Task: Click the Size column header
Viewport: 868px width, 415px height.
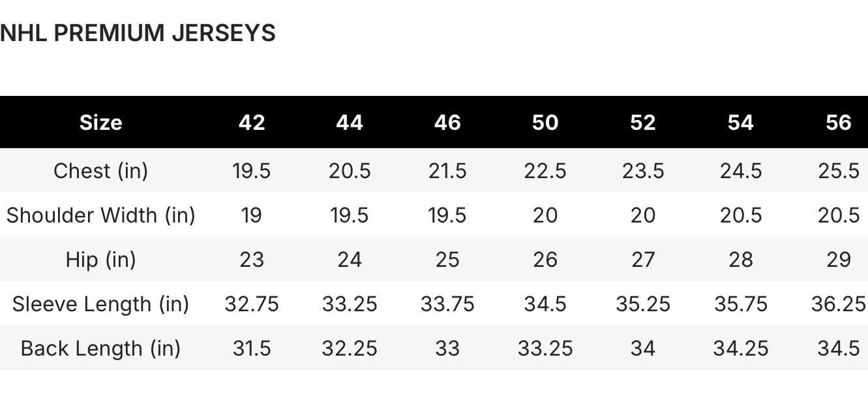Action: click(100, 123)
